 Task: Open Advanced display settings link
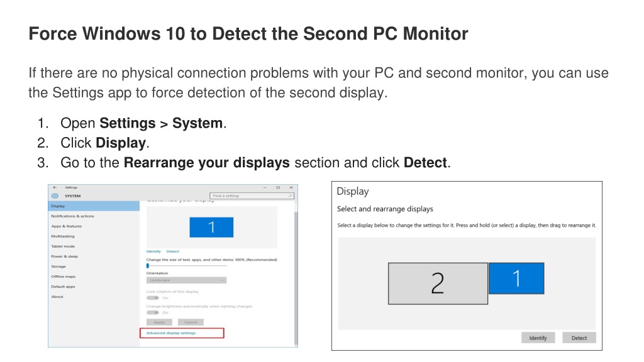pyautogui.click(x=171, y=333)
